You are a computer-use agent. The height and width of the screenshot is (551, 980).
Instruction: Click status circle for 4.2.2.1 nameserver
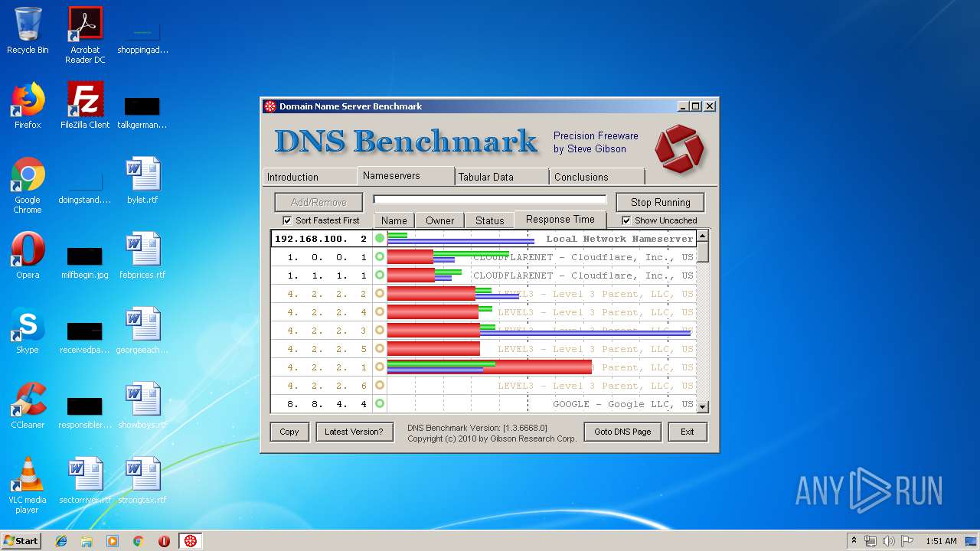tap(379, 367)
